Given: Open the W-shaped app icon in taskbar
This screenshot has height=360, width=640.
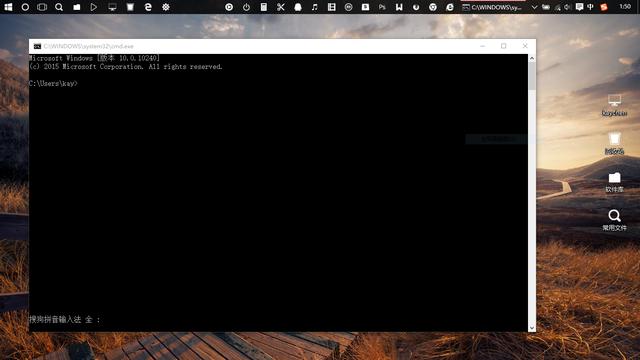Looking at the screenshot, I should [x=399, y=7].
